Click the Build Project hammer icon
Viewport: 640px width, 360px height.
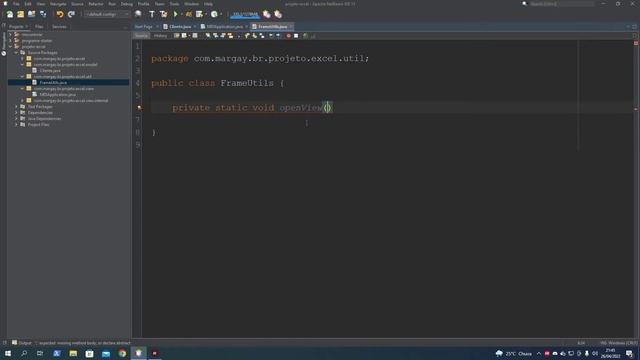click(152, 14)
